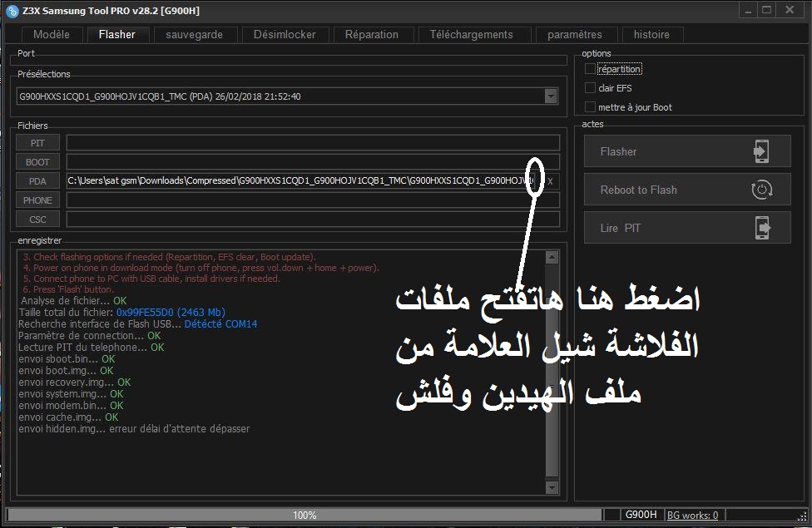Image resolution: width=812 pixels, height=528 pixels.
Task: Click 'envoi modem.bin... OK' log line
Action: (71, 405)
